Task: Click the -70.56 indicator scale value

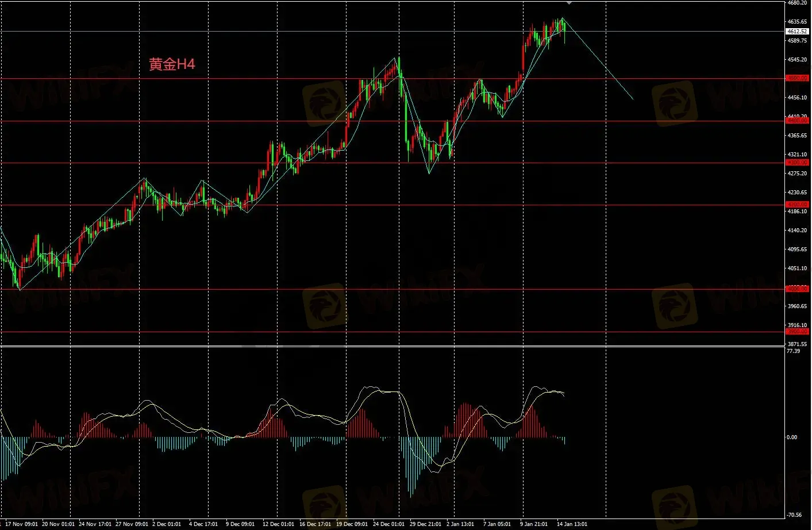Action: coord(794,515)
